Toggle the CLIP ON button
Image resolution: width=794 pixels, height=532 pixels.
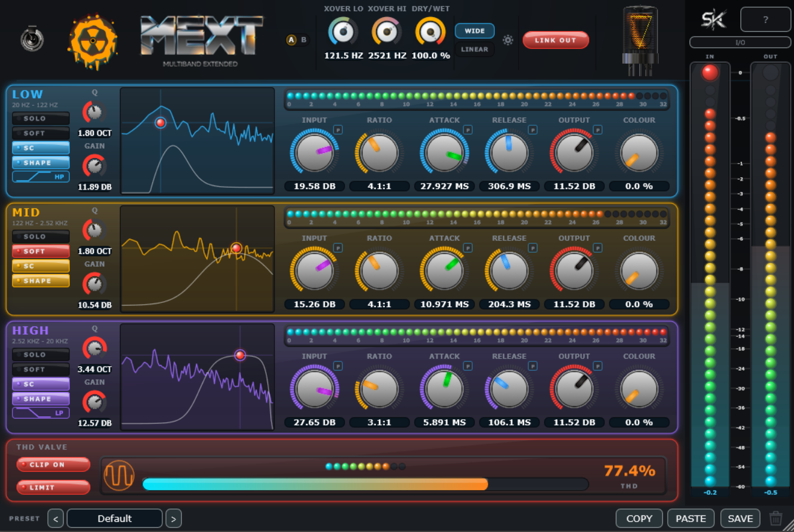tap(53, 465)
